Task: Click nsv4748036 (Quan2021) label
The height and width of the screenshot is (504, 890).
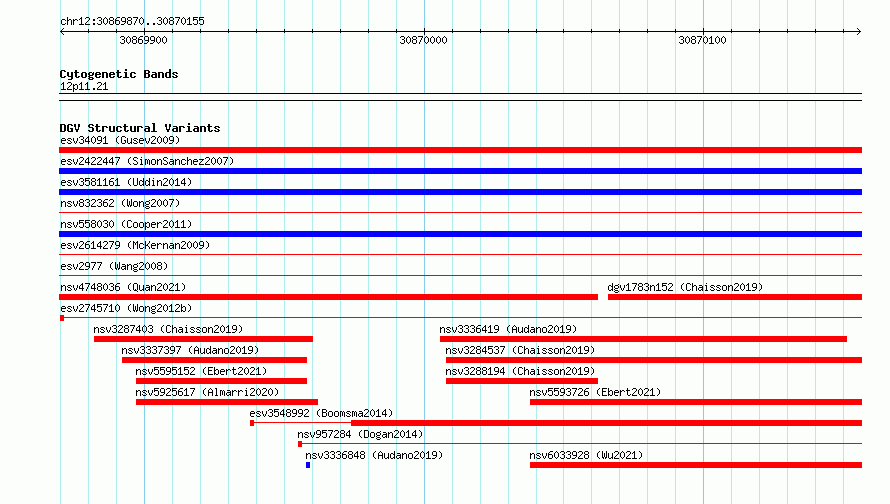Action: point(123,287)
